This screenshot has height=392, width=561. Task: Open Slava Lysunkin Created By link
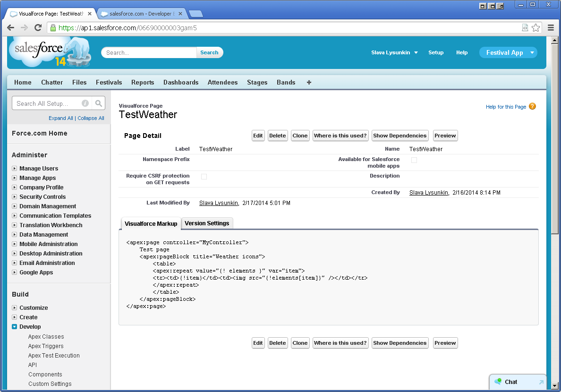pyautogui.click(x=429, y=193)
